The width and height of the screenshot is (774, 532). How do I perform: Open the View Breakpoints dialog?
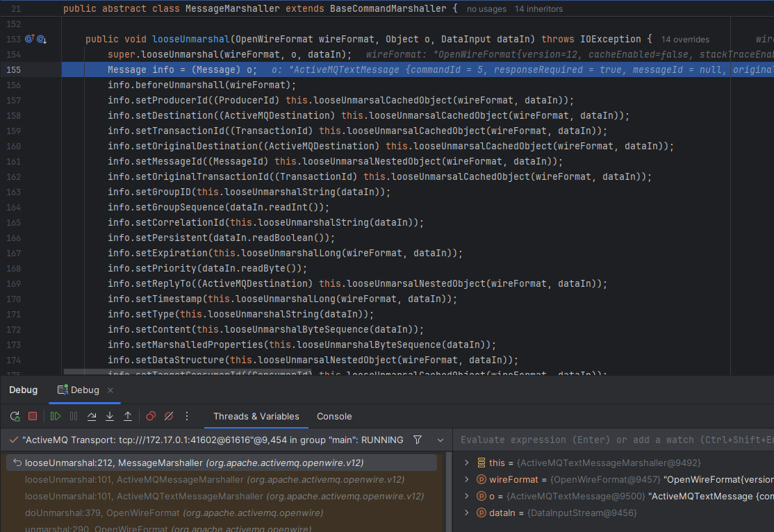(151, 416)
